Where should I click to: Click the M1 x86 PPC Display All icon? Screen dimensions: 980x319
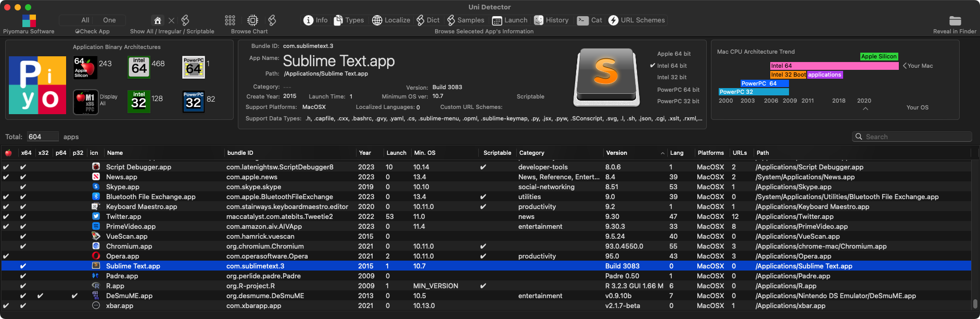86,102
